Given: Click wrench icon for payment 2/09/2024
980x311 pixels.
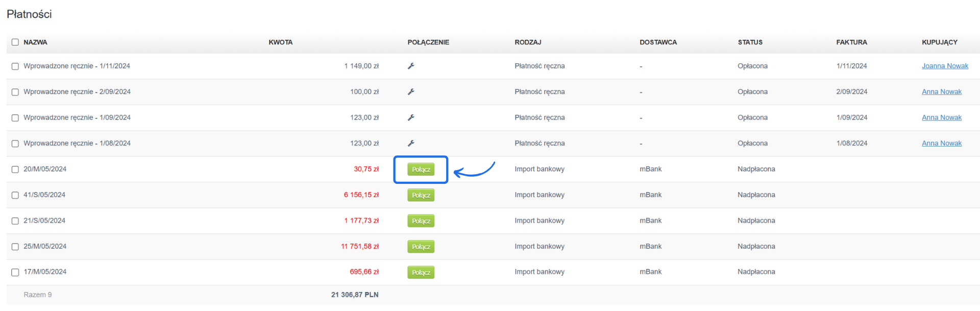Looking at the screenshot, I should click(x=411, y=92).
